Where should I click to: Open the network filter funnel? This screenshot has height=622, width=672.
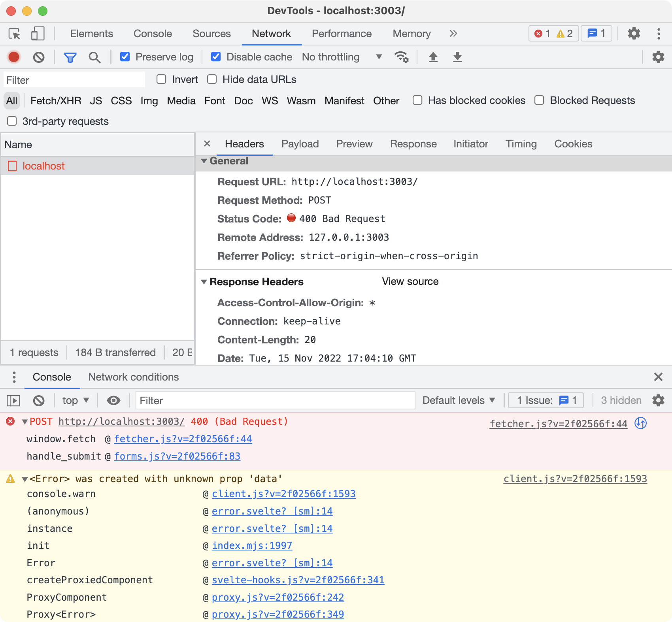(x=70, y=57)
